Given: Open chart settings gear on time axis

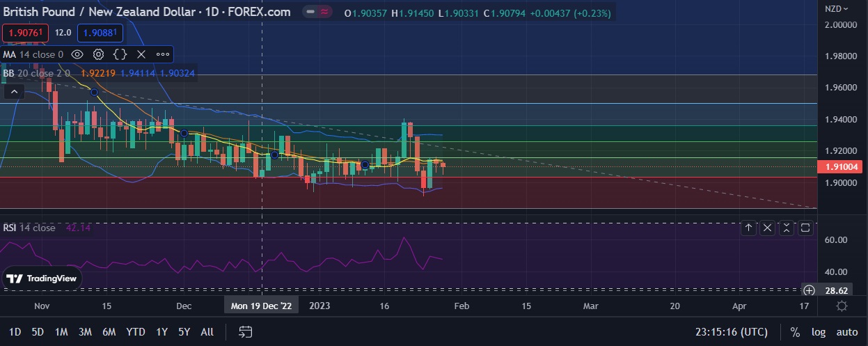Looking at the screenshot, I should click(x=842, y=306).
